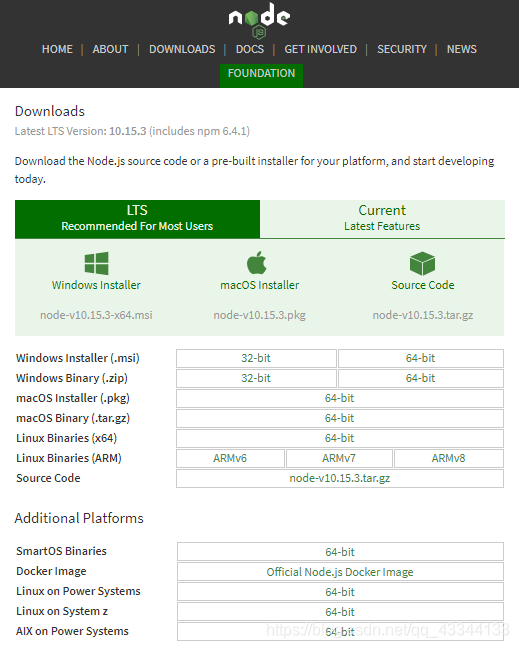Click the Node.js logo
519x648 pixels.
click(x=259, y=20)
